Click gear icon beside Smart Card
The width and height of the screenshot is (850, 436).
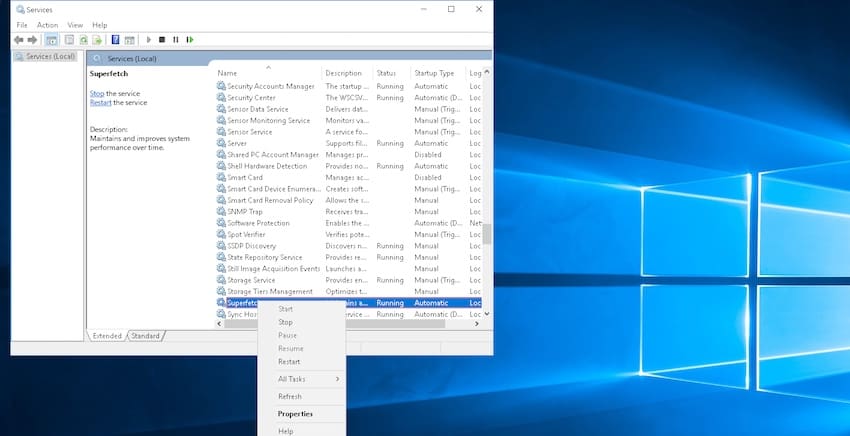[221, 177]
